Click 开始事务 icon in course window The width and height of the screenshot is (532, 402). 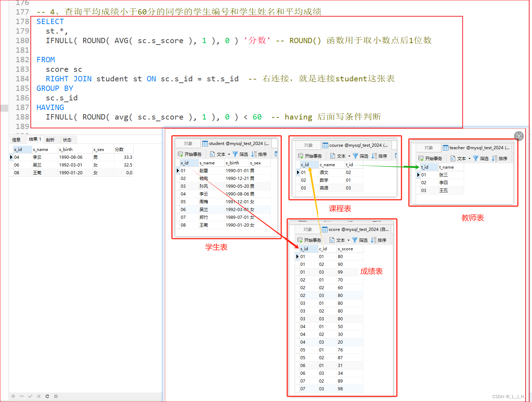(301, 156)
